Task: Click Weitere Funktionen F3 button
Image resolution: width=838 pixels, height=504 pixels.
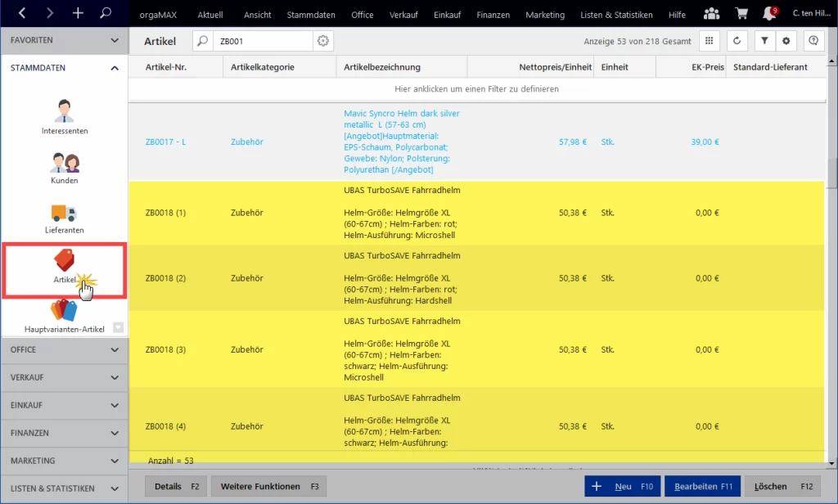Action: tap(268, 486)
